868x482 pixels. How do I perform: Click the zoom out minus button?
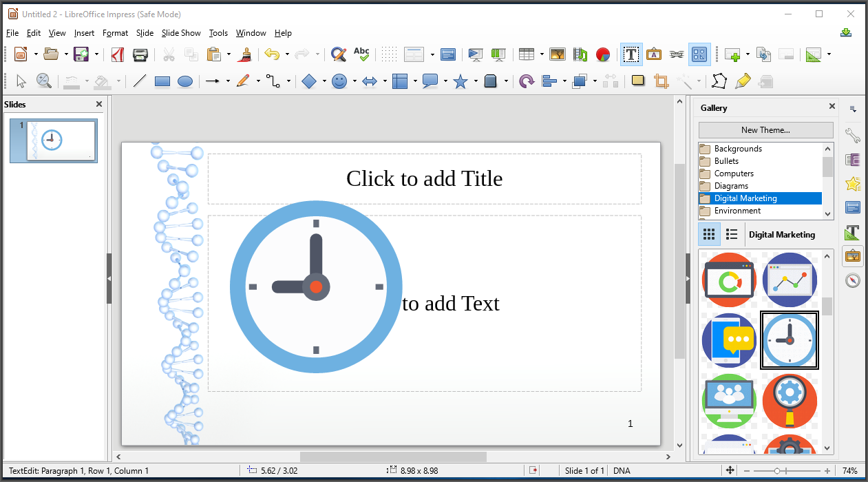(x=748, y=471)
